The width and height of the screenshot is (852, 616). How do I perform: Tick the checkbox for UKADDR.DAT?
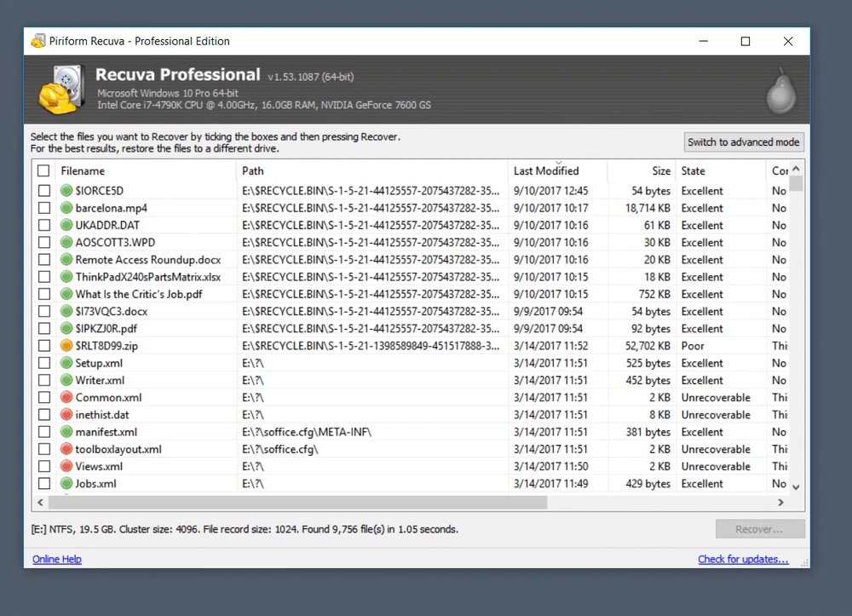(44, 226)
